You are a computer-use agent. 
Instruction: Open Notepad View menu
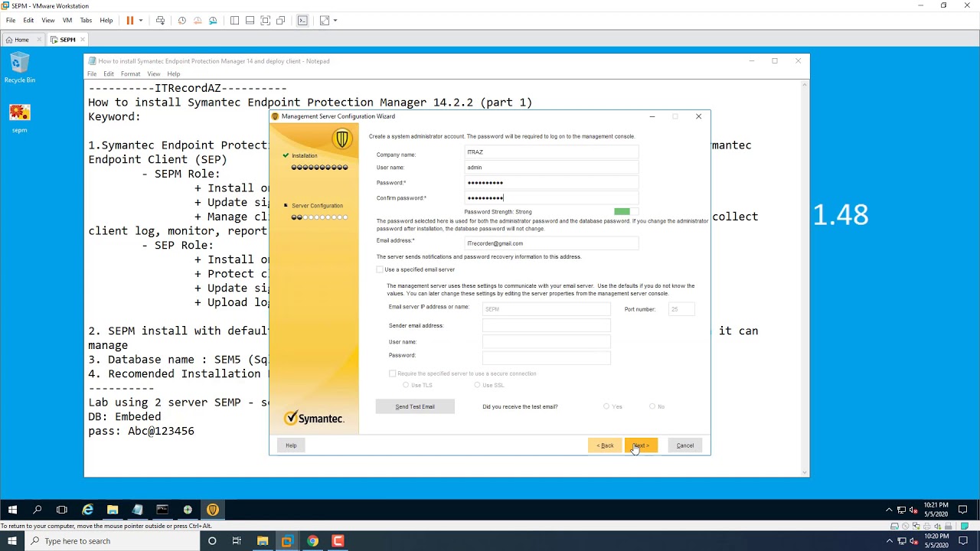(x=154, y=74)
